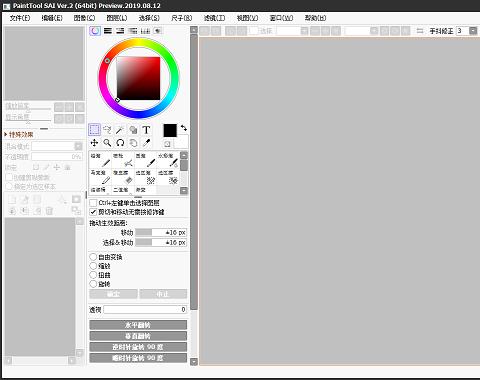Open the stabilizer value dropdown arrow

click(x=473, y=31)
